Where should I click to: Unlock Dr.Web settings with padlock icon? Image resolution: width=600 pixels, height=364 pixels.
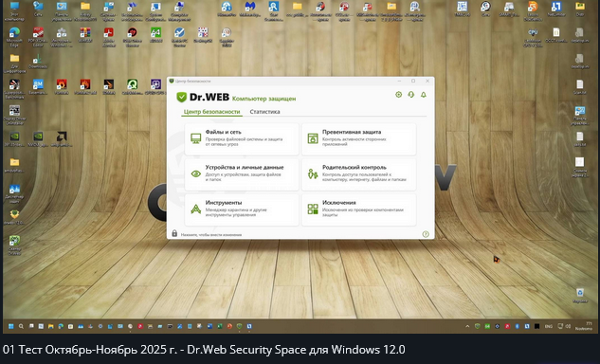(x=174, y=233)
